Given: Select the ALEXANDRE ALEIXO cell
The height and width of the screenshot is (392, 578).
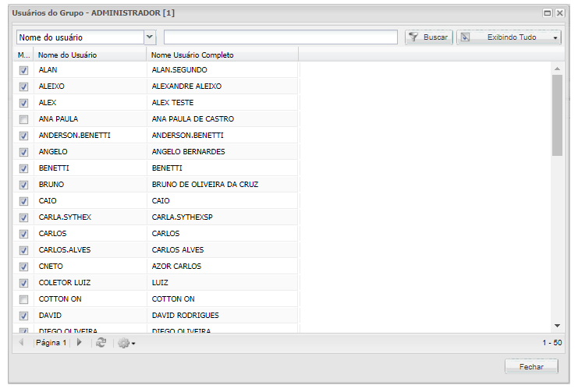Looking at the screenshot, I should [x=222, y=87].
